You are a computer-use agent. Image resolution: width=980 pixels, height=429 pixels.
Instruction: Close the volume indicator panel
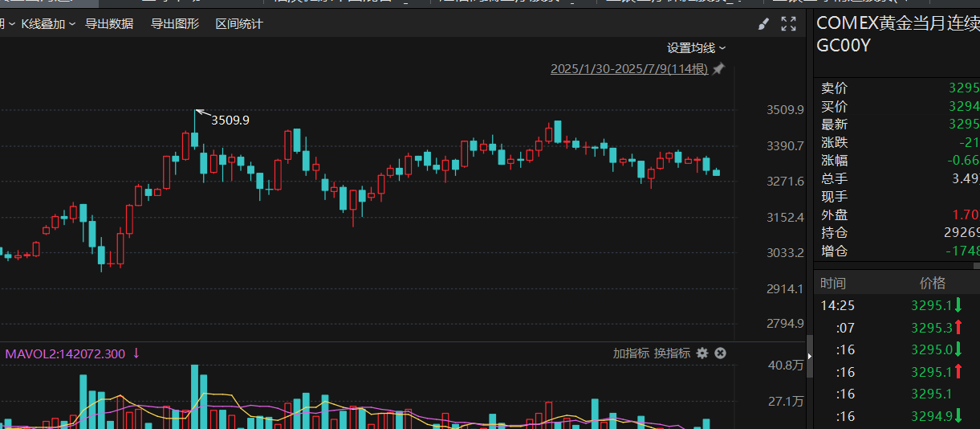coord(720,353)
